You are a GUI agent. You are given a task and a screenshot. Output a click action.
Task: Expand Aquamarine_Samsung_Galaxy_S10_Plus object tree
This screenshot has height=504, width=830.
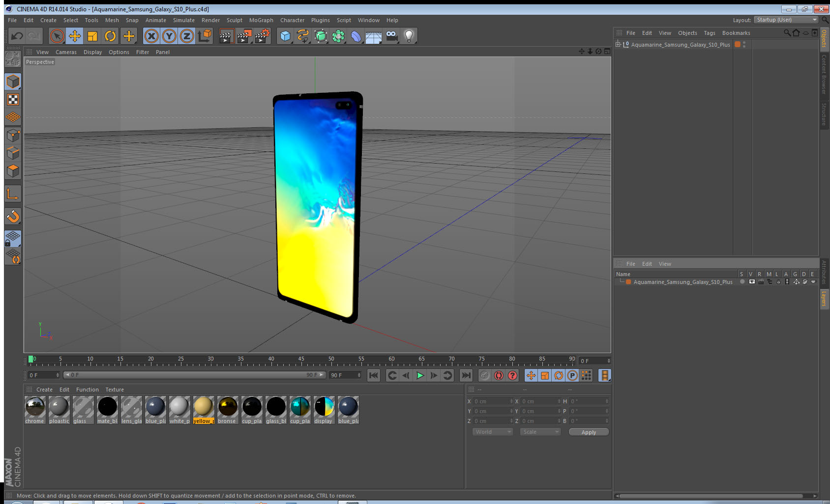point(618,44)
